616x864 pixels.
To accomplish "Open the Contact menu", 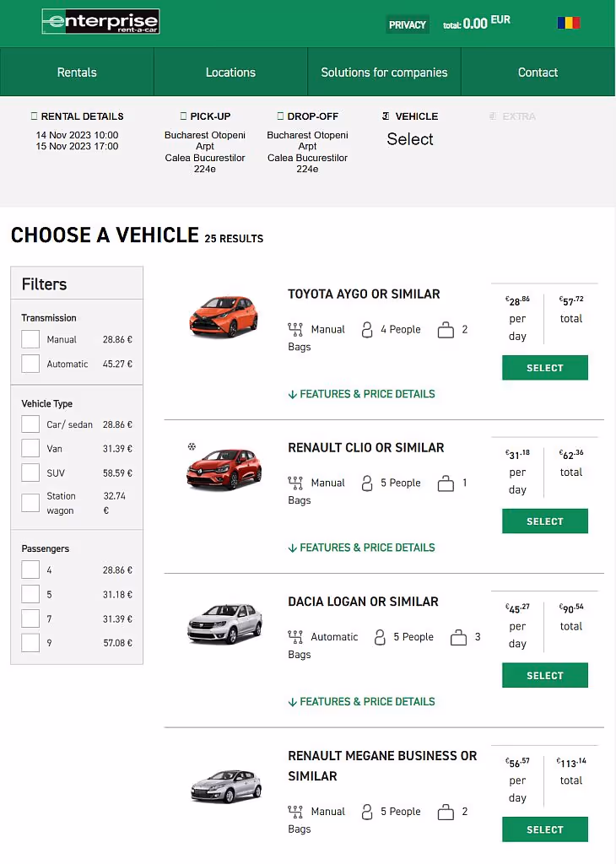I will tap(538, 73).
